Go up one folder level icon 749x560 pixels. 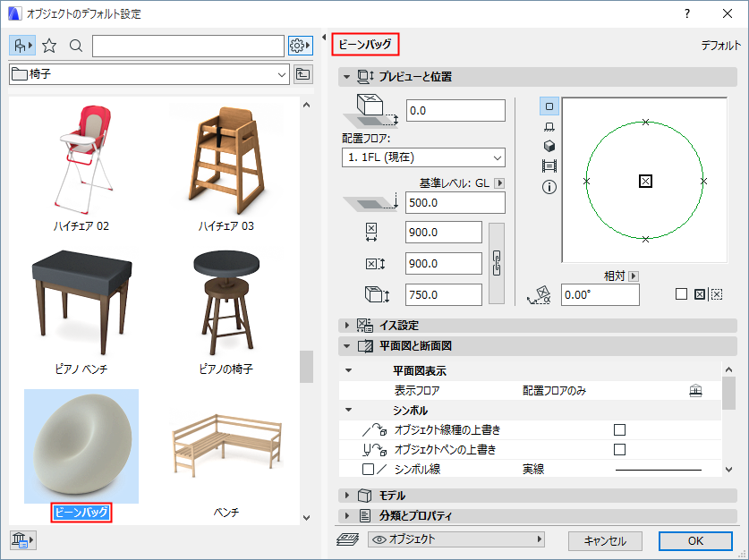(x=303, y=74)
